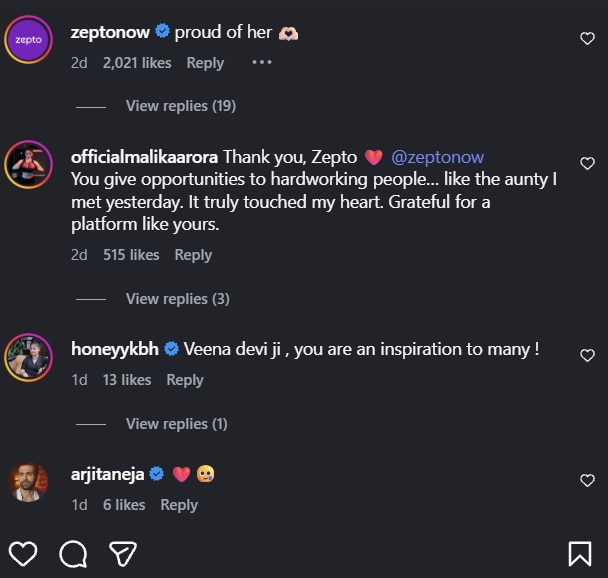This screenshot has height=578, width=608.
Task: Open the @zeptonow mention link
Action: [x=438, y=157]
